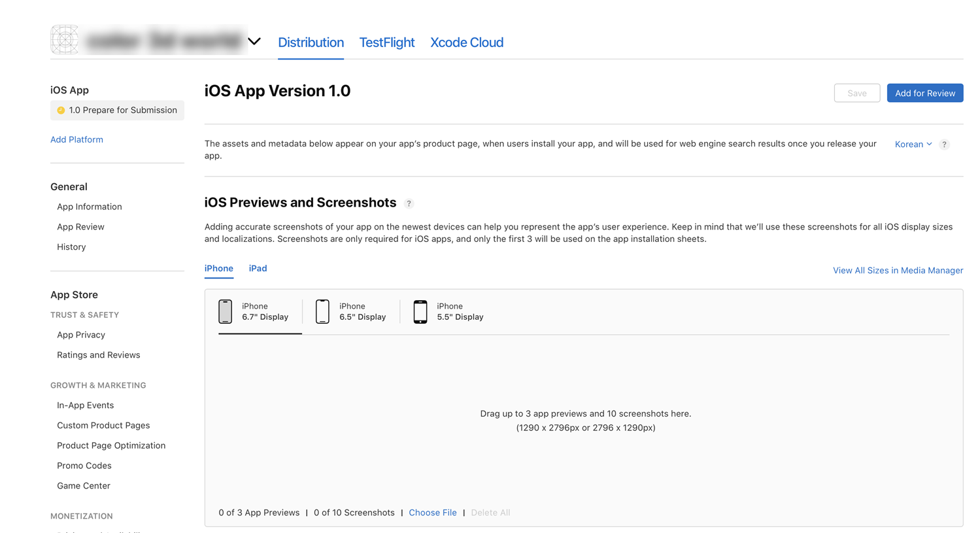
Task: Open App Information in sidebar
Action: pos(90,207)
